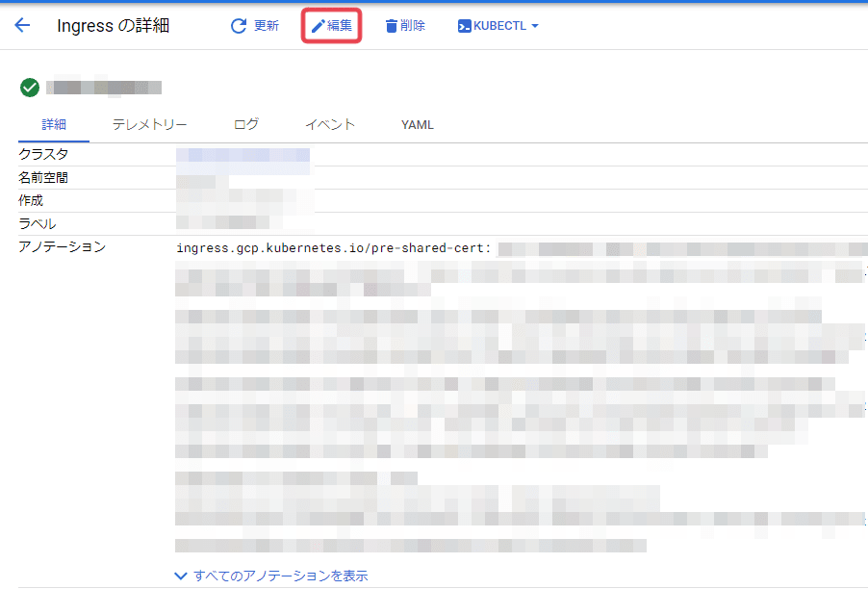Viewport: 868px width, 589px height.
Task: Switch to the ログ tab
Action: (x=245, y=124)
